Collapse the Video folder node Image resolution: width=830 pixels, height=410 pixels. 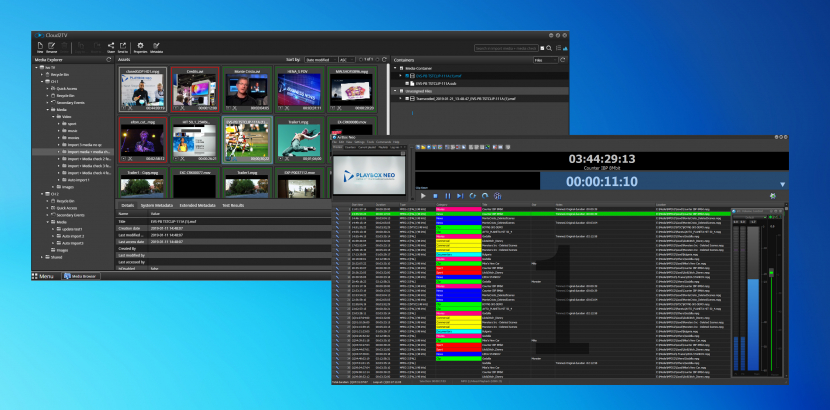click(x=53, y=116)
